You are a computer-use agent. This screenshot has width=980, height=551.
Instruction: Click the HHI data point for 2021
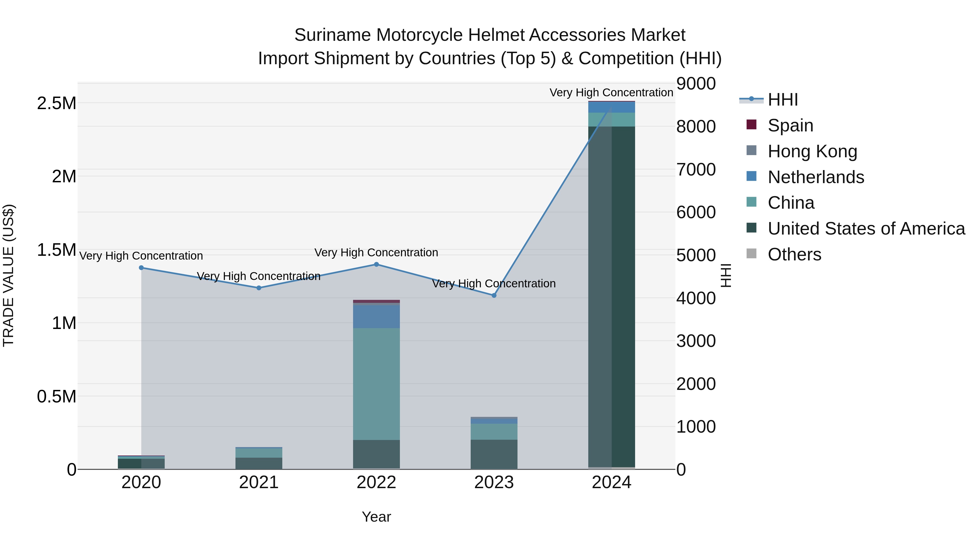[x=259, y=288]
